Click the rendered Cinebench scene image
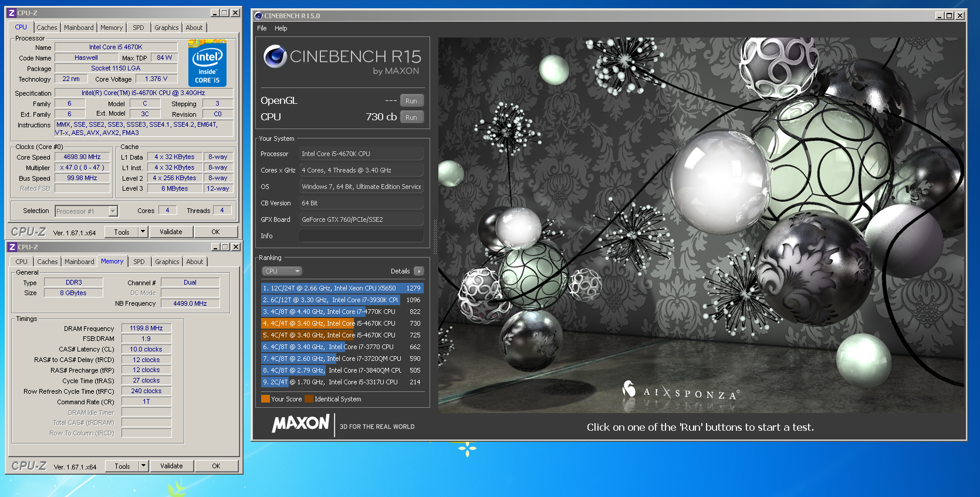 pos(701,225)
